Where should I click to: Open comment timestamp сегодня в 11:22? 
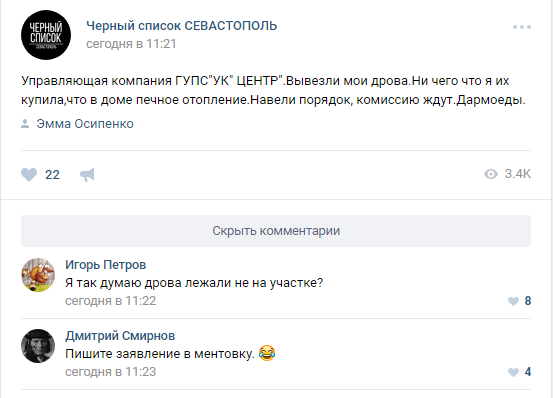point(110,301)
